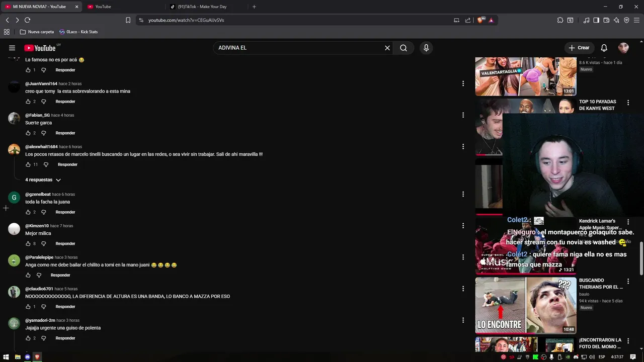Open the YouTube guide hamburger menu
The height and width of the screenshot is (362, 644).
(12, 48)
